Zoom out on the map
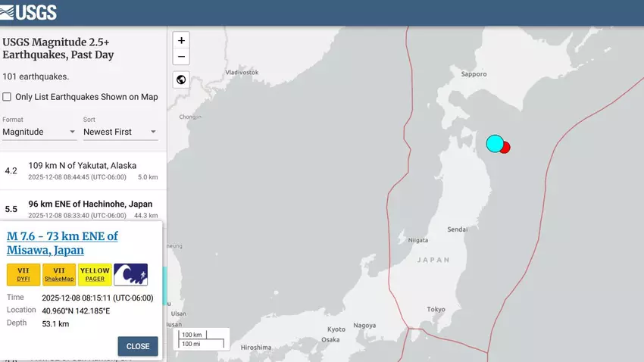Viewport: 644px width, 362px height. (x=181, y=57)
